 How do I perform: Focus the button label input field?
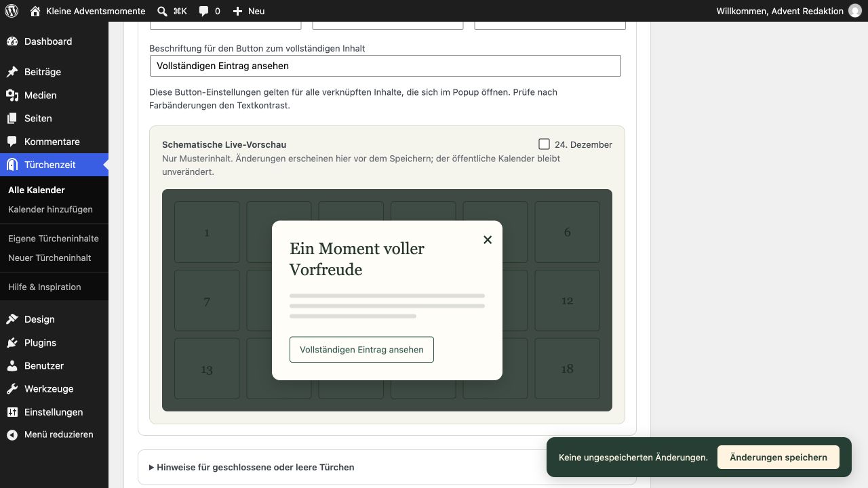(x=385, y=66)
